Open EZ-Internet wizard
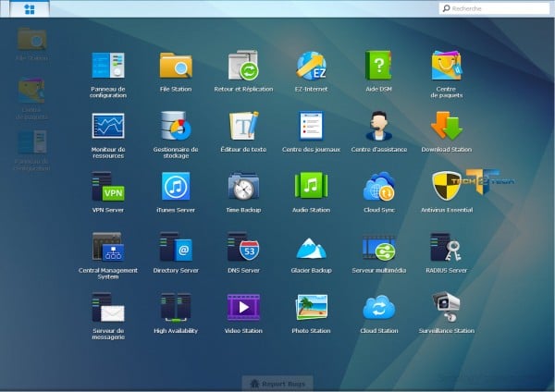This screenshot has width=555, height=392. point(311,66)
